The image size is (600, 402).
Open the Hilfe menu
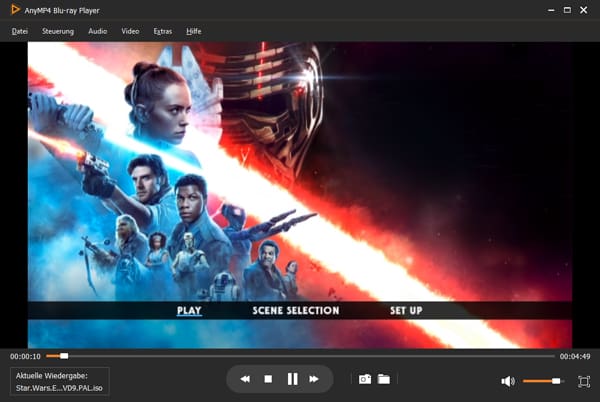tap(194, 31)
